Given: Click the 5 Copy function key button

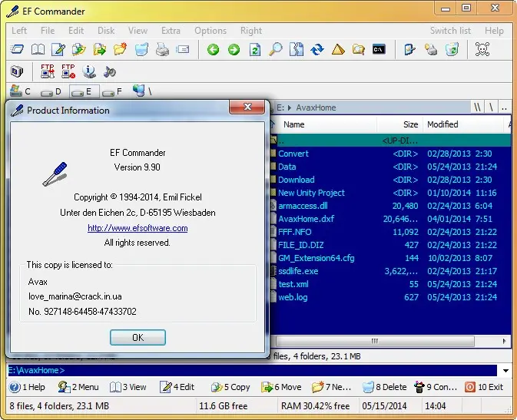Looking at the screenshot, I should pos(230,387).
